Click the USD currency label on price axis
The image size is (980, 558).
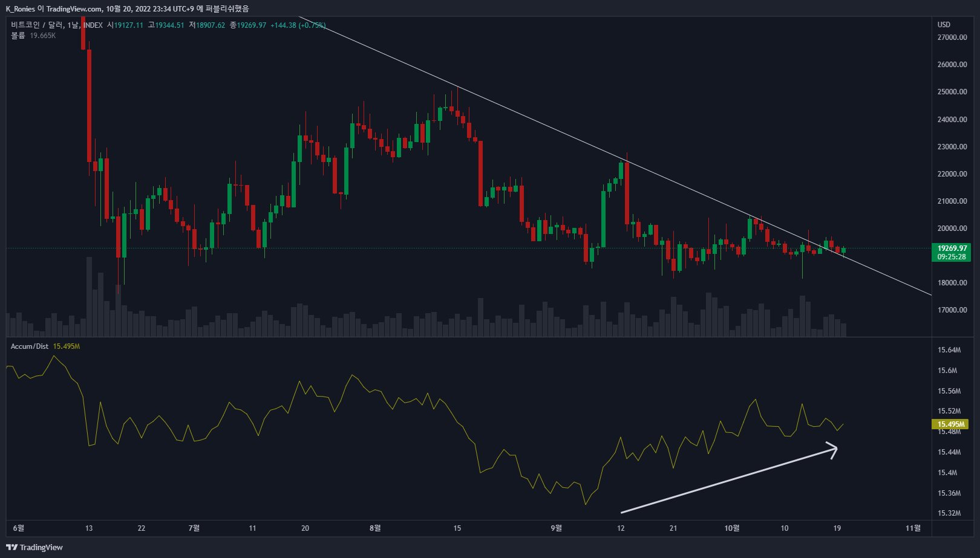944,25
